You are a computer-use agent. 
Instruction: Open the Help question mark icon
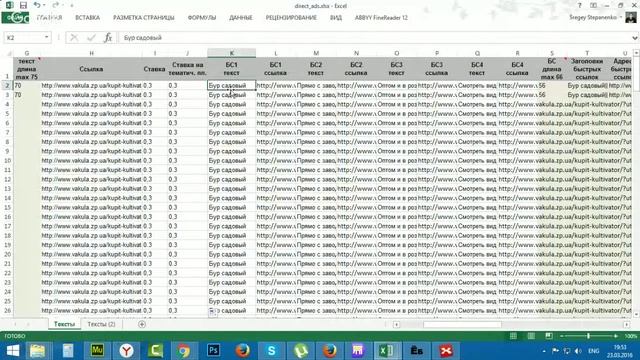(579, 5)
